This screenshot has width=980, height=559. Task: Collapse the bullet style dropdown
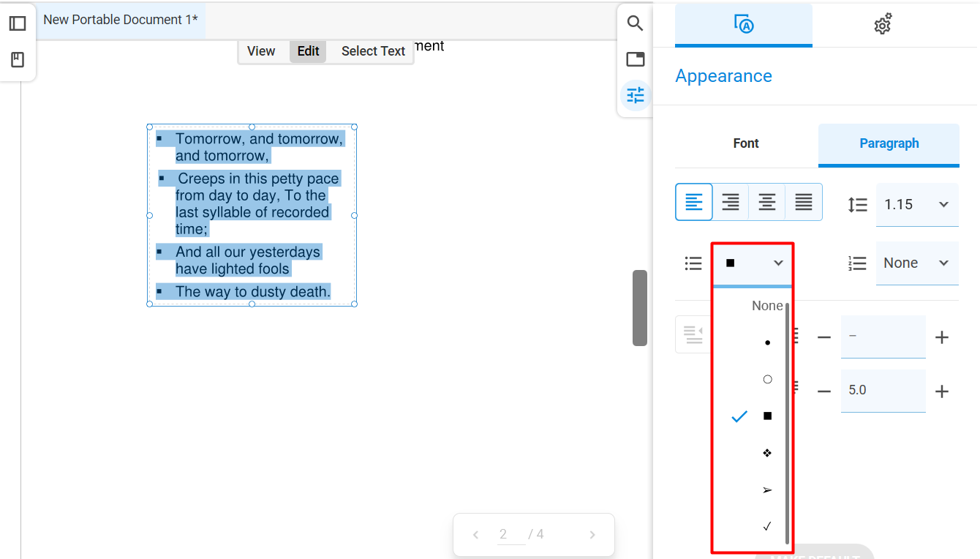pos(753,263)
